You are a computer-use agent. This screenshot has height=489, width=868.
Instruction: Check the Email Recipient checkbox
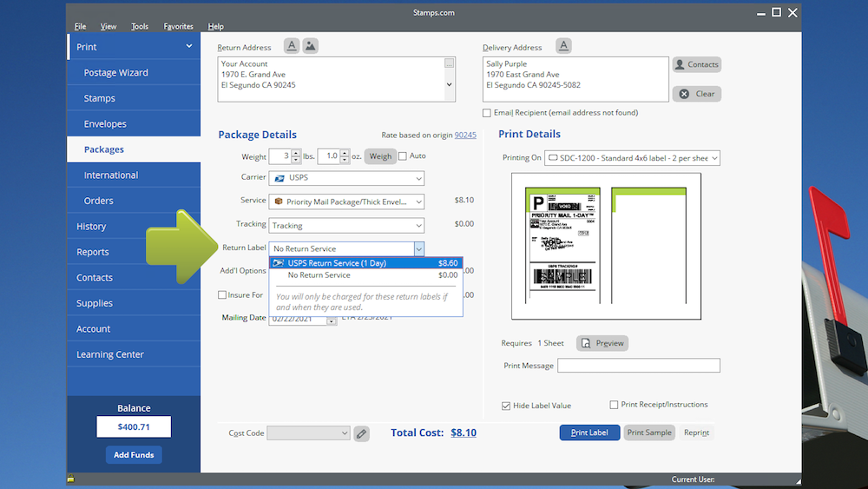487,113
